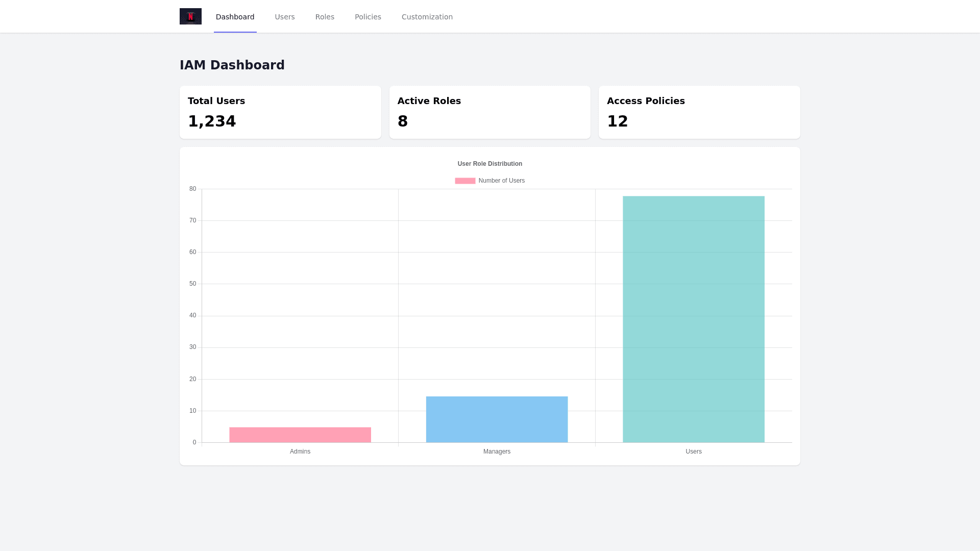
Task: Switch to the Users tab
Action: tap(285, 17)
